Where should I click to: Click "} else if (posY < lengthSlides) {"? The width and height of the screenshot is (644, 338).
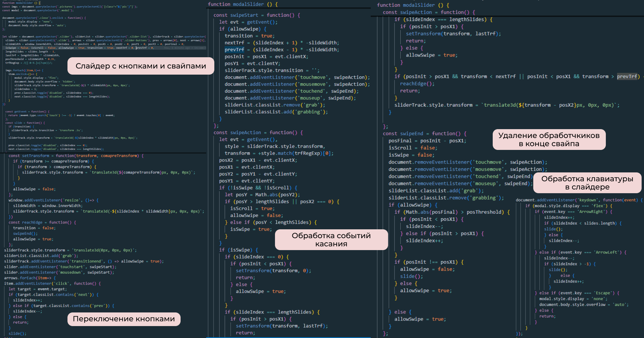pyautogui.click(x=271, y=222)
